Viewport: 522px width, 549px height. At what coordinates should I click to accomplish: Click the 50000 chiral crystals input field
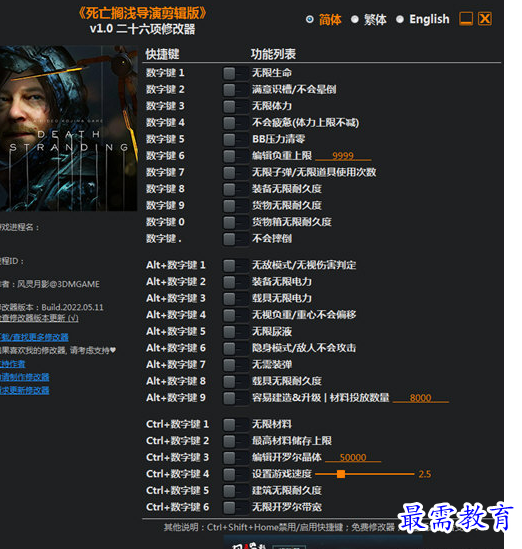[353, 458]
